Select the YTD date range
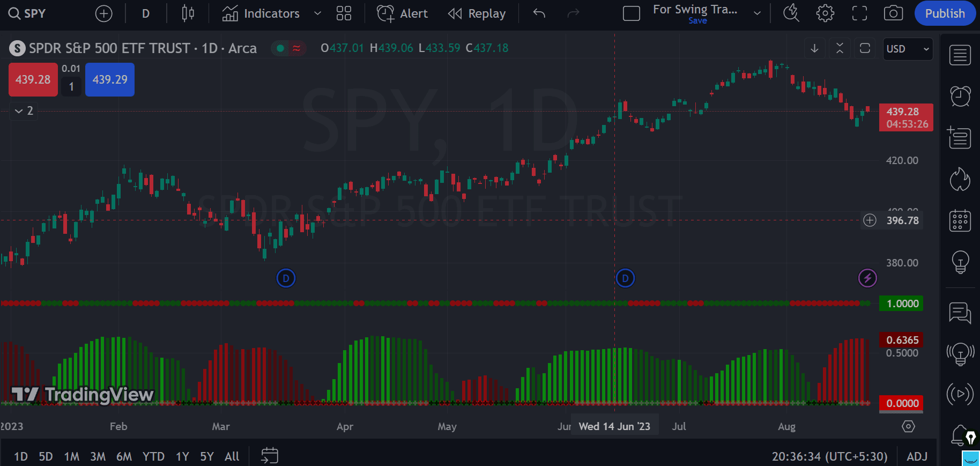 [153, 456]
